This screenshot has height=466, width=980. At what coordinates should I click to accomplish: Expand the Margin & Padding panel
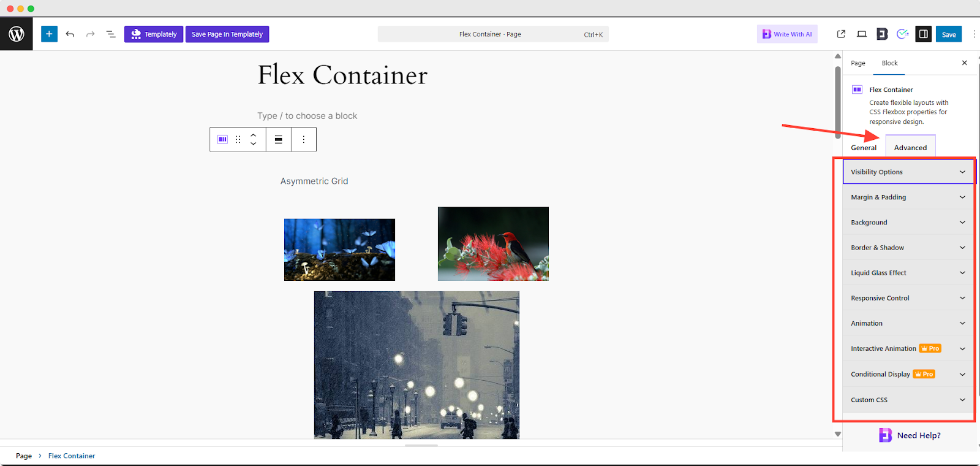(x=909, y=197)
